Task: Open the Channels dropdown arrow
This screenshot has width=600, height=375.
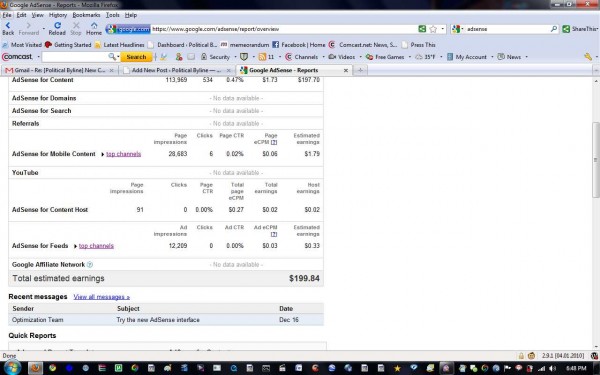Action: (323, 57)
